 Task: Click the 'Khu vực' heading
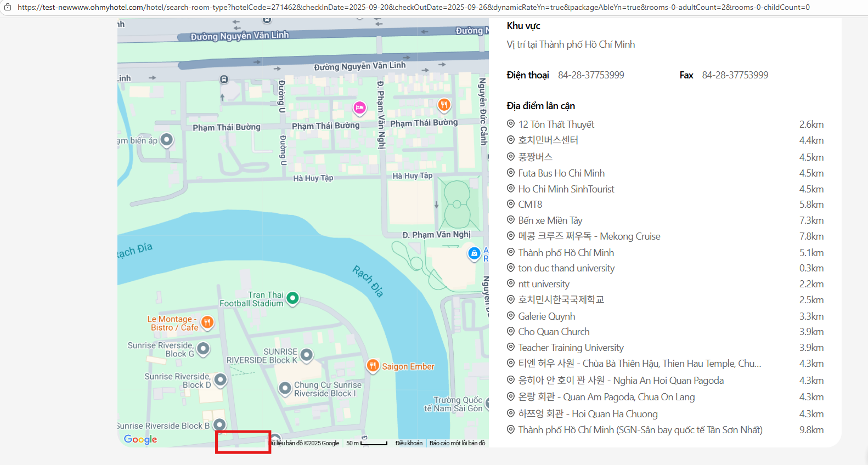point(523,26)
